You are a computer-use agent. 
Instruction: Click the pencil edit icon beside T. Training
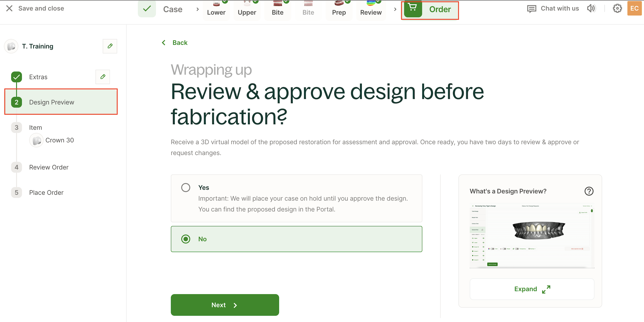pyautogui.click(x=110, y=46)
